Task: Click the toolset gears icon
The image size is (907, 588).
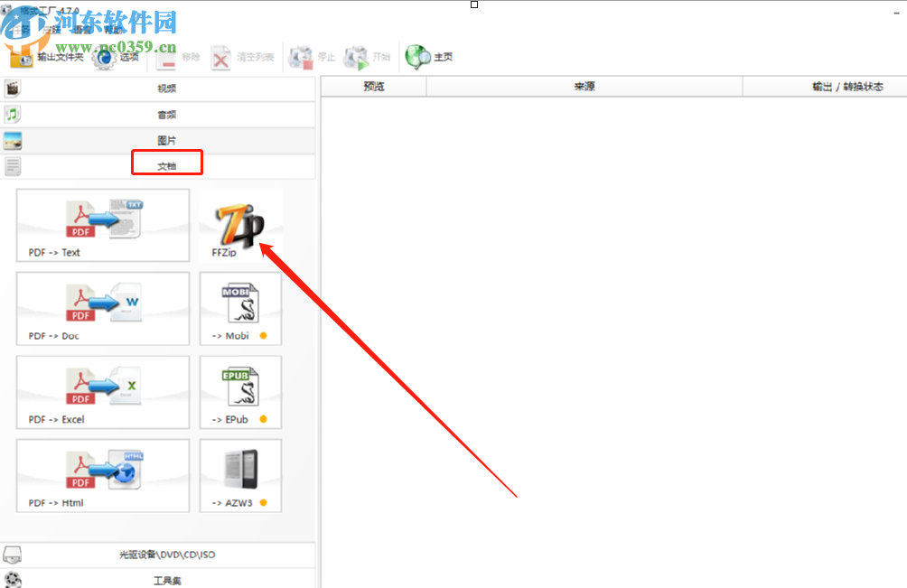Action: tap(12, 579)
